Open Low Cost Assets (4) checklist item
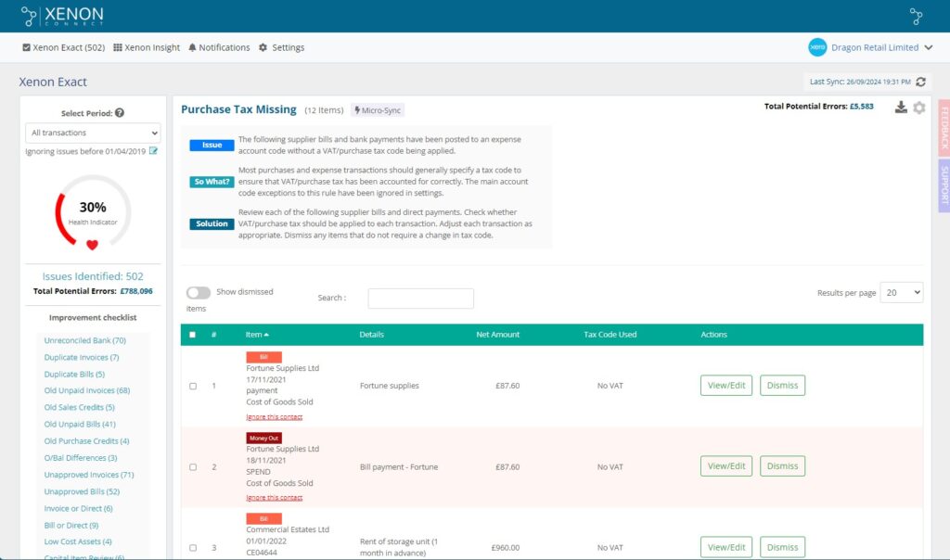The width and height of the screenshot is (950, 560). pyautogui.click(x=78, y=541)
